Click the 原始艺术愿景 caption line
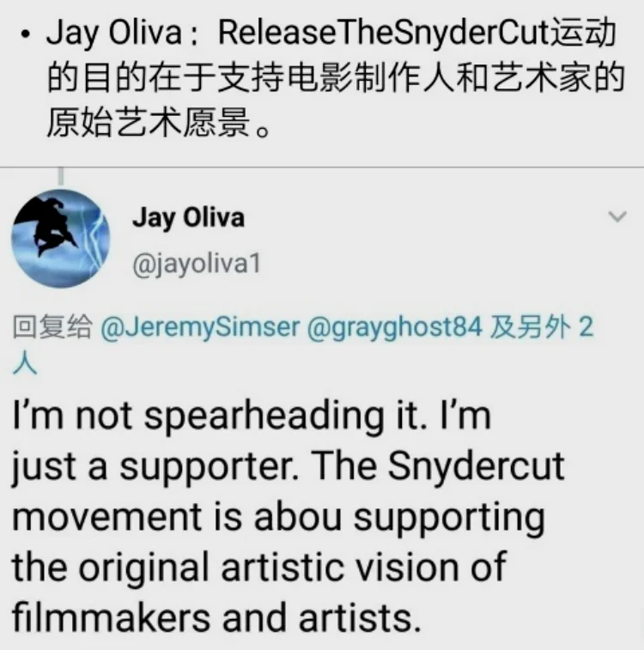This screenshot has width=644, height=650. (159, 122)
